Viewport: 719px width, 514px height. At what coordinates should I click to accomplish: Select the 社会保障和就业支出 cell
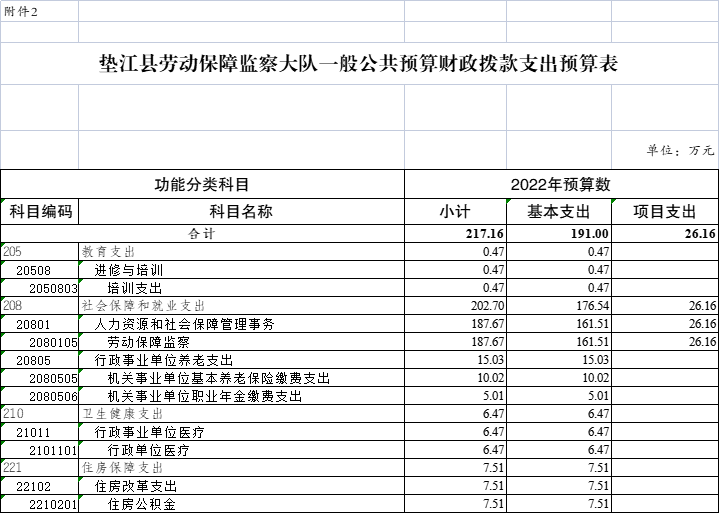click(241, 305)
